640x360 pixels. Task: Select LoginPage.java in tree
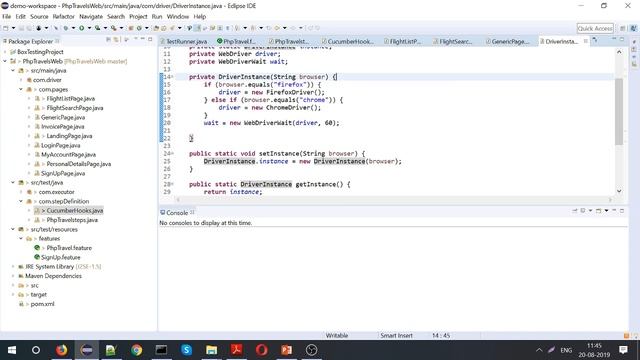(60, 145)
